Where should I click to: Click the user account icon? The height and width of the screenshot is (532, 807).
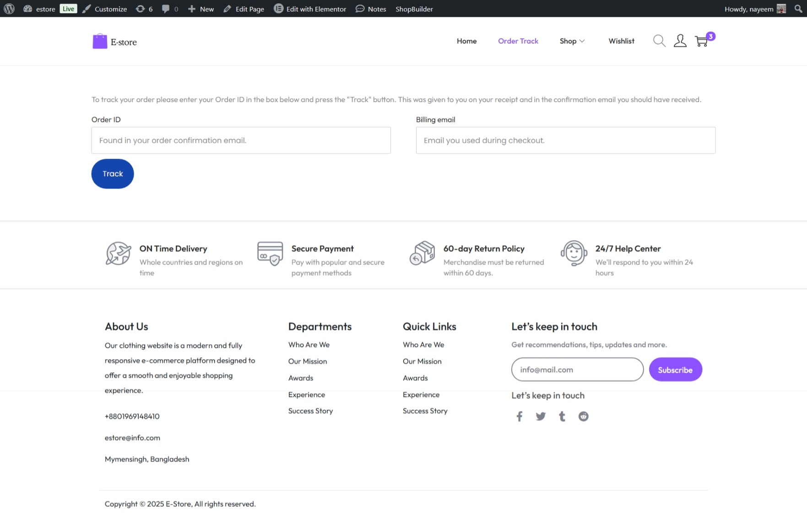click(x=680, y=41)
